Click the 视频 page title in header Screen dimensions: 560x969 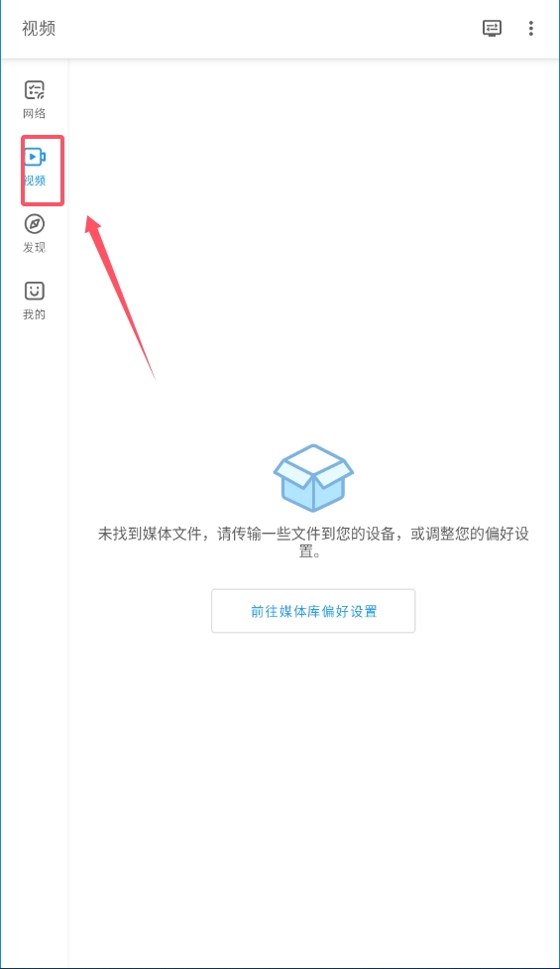[39, 29]
